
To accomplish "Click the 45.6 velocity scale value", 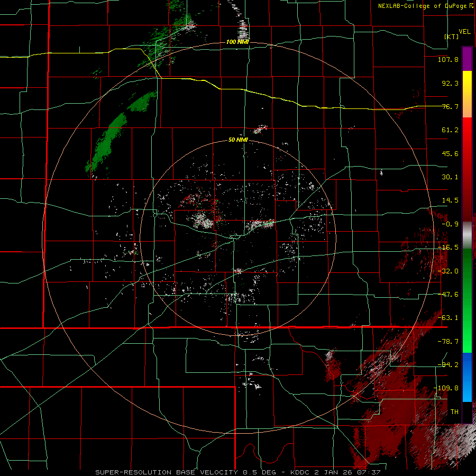I will [x=450, y=153].
